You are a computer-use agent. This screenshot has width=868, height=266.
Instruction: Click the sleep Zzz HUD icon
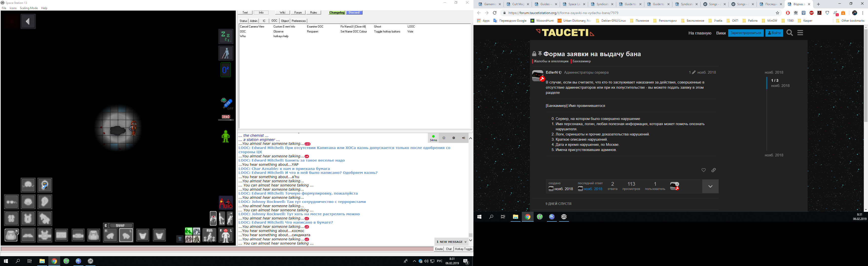coord(226,36)
